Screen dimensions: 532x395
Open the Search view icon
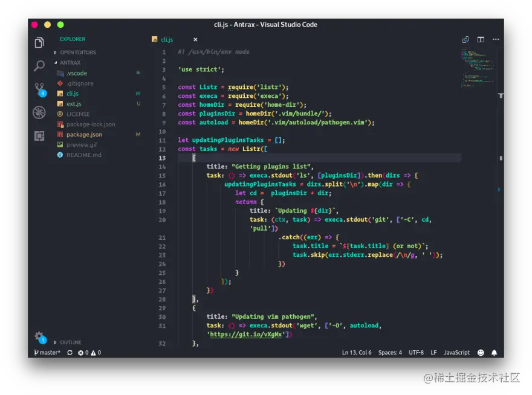(x=39, y=66)
